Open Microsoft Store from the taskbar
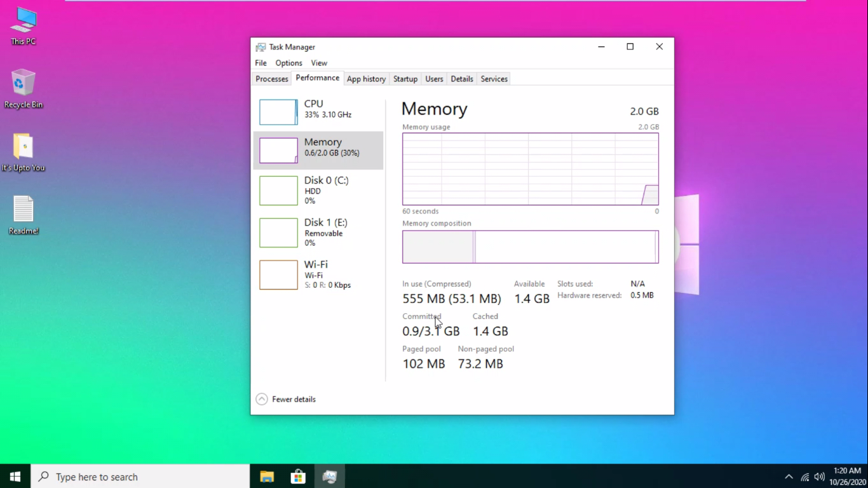This screenshot has width=868, height=488. coord(298,477)
